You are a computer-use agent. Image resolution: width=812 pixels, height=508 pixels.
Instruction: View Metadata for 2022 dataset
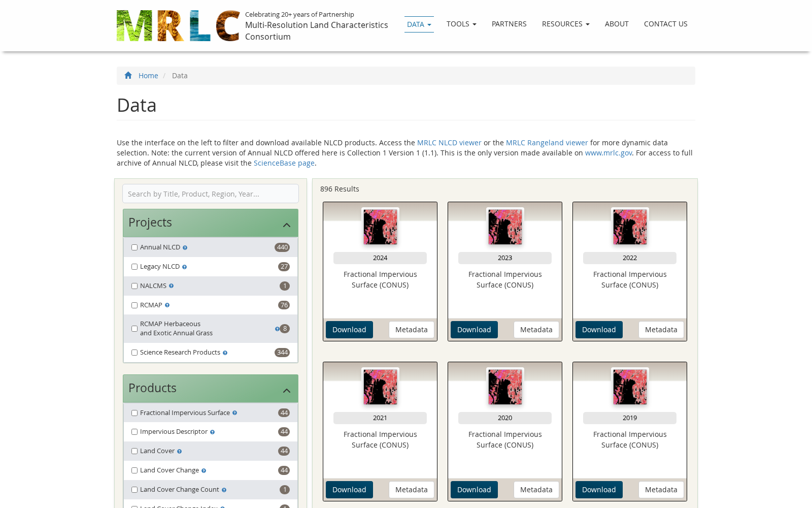(x=661, y=330)
